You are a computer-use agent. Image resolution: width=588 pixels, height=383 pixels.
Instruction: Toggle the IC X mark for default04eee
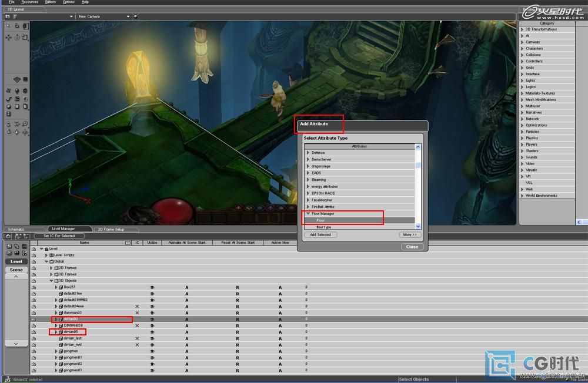click(137, 307)
